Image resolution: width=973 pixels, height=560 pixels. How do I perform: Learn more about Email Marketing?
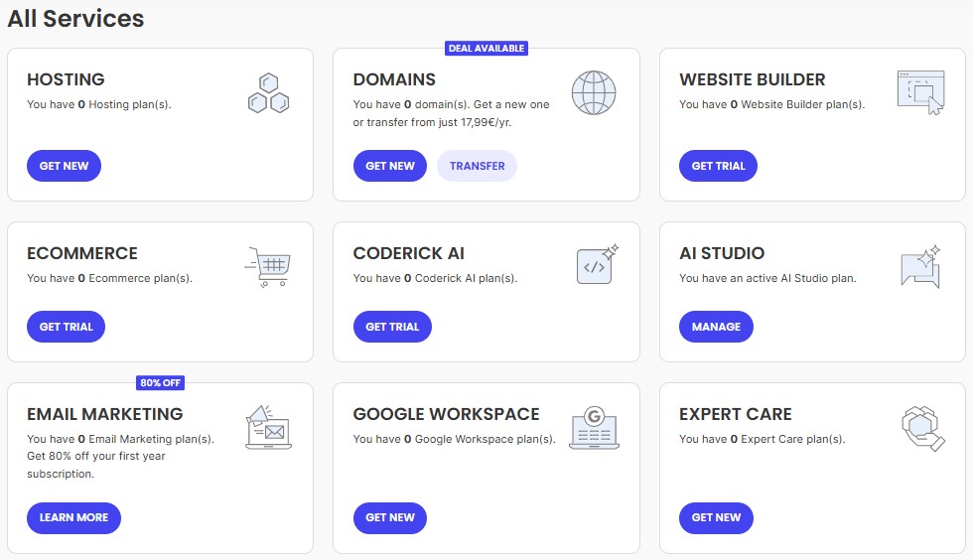click(73, 517)
